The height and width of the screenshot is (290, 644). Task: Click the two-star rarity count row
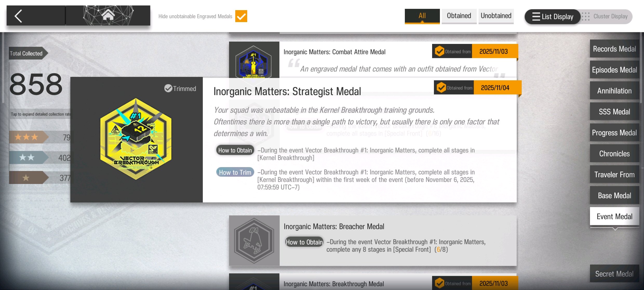coord(40,157)
